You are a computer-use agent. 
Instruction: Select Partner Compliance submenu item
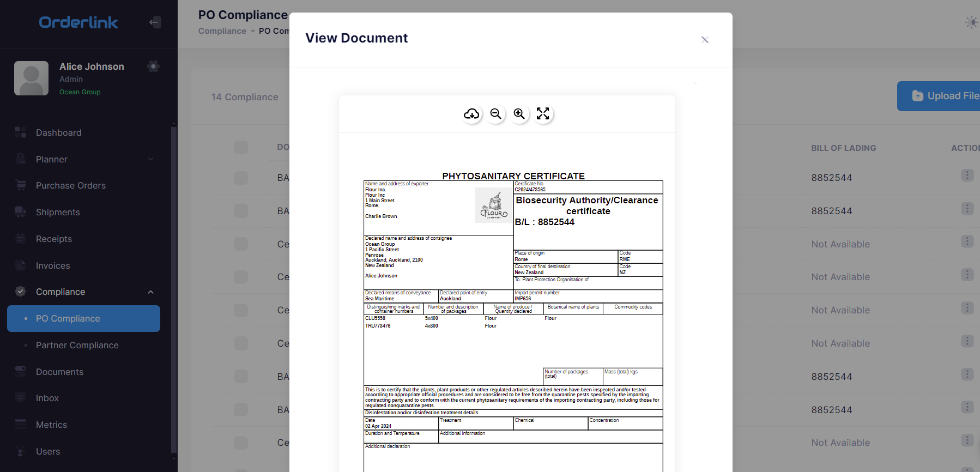77,345
